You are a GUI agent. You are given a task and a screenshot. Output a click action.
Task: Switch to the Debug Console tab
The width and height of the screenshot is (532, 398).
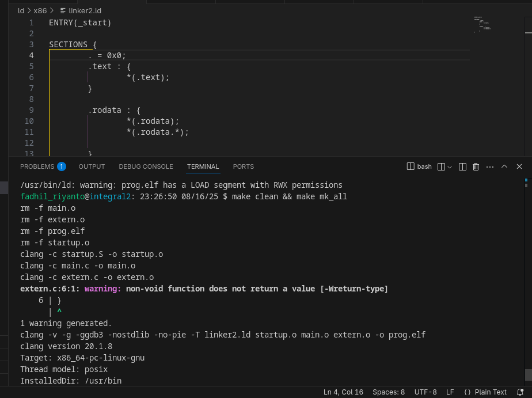point(146,166)
